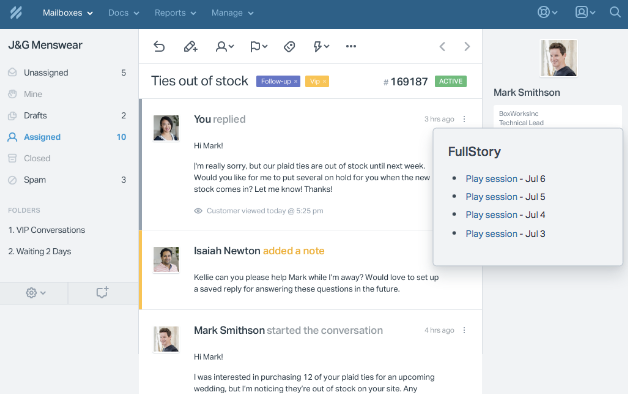Go to next conversation arrow

point(467,46)
